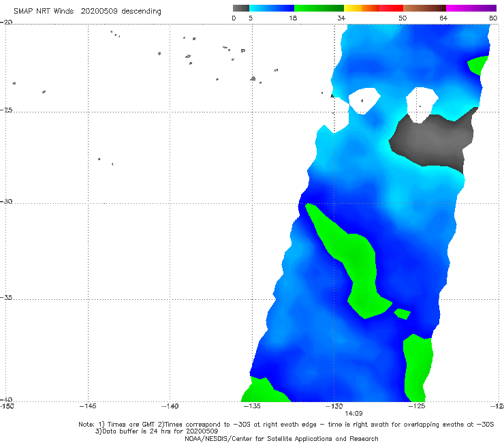Click the latitude label '-30'
The width and height of the screenshot is (504, 443).
pos(6,201)
